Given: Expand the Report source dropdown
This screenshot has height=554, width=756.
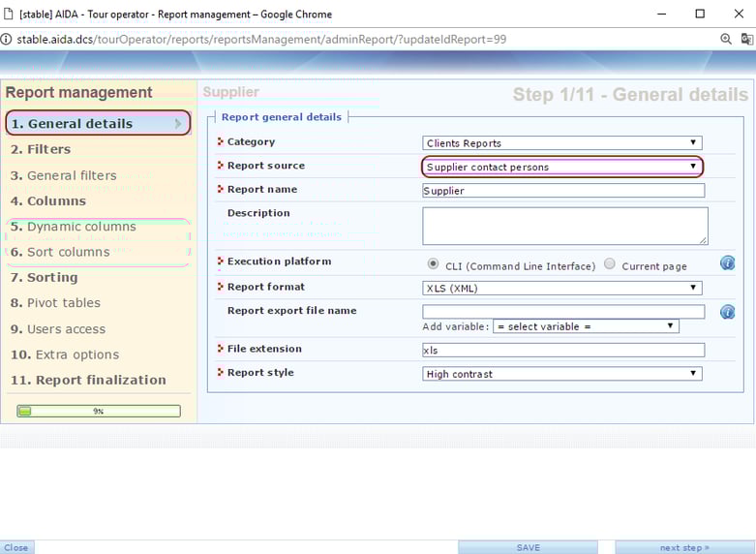Looking at the screenshot, I should (561, 167).
